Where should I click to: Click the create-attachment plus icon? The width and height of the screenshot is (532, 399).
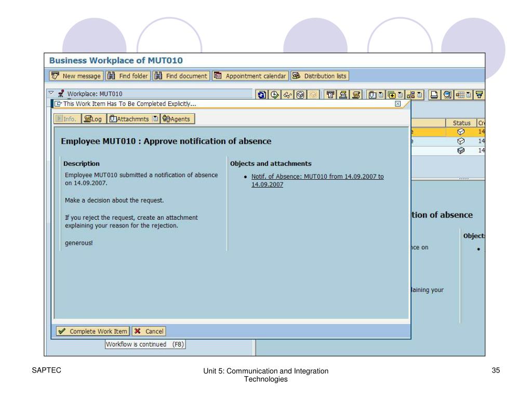click(392, 95)
